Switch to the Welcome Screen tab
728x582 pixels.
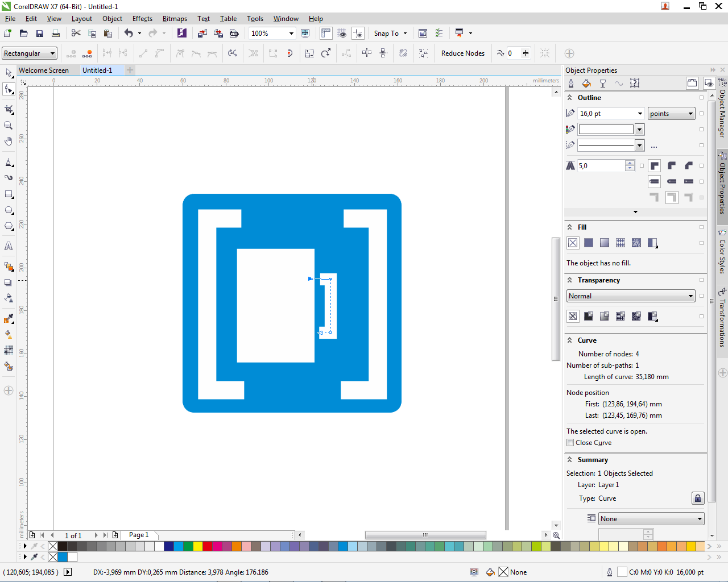44,70
